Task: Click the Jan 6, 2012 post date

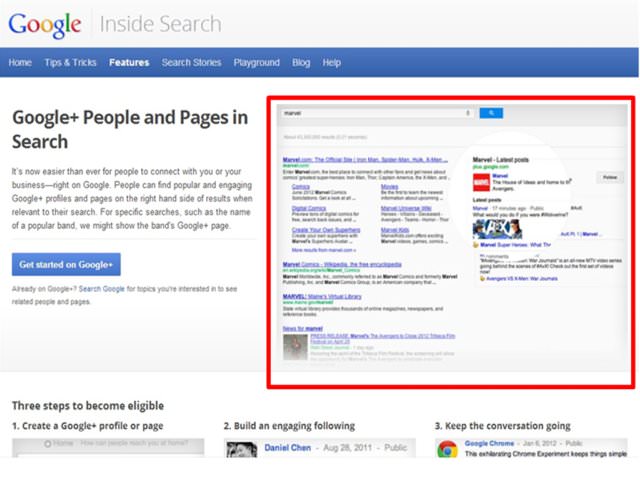Action: click(540, 443)
